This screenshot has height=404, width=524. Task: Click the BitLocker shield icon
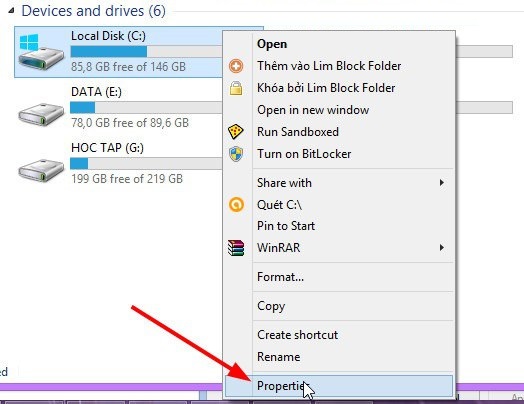pos(236,154)
